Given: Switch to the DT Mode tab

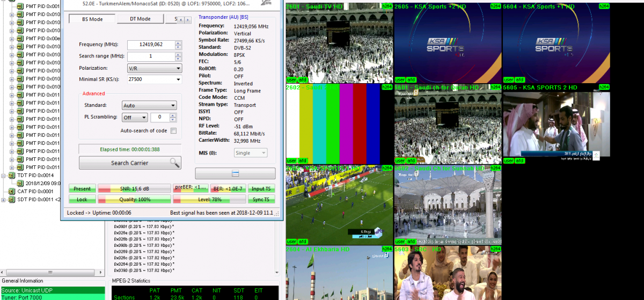Looking at the screenshot, I should click(141, 19).
